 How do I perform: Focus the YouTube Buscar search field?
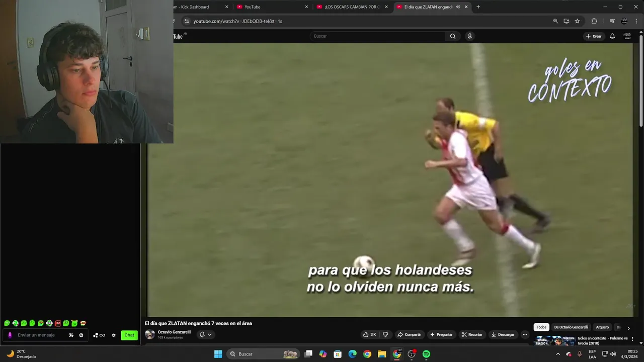pyautogui.click(x=377, y=36)
